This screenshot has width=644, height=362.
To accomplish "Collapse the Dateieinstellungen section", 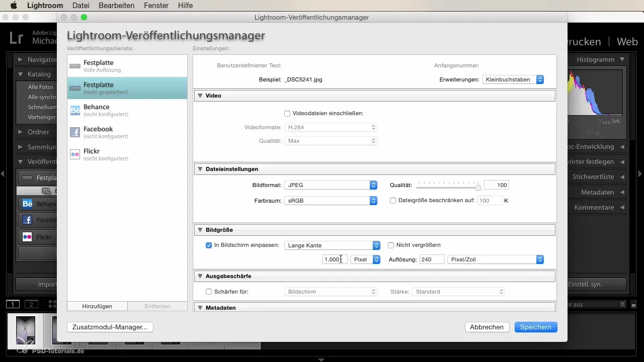I will pos(200,169).
